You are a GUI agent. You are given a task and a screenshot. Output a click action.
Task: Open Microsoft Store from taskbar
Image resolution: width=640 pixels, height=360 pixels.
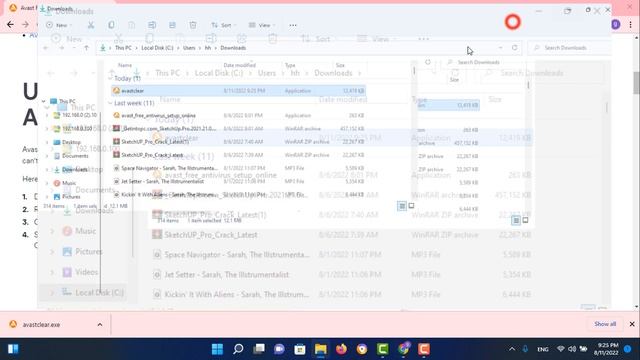(x=300, y=349)
